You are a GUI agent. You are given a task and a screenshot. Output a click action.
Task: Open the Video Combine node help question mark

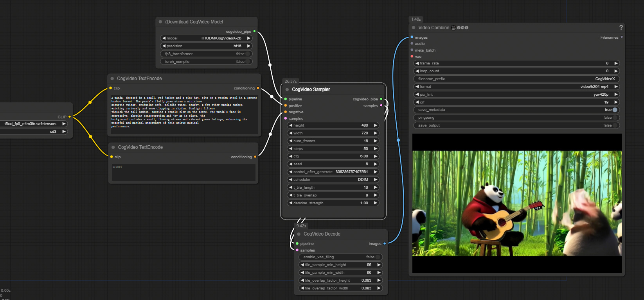621,27
